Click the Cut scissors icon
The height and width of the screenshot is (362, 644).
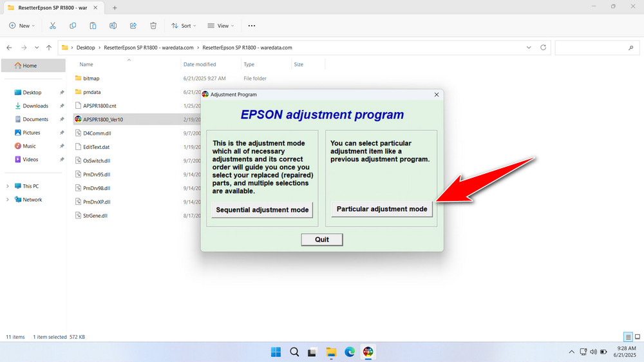tap(53, 26)
